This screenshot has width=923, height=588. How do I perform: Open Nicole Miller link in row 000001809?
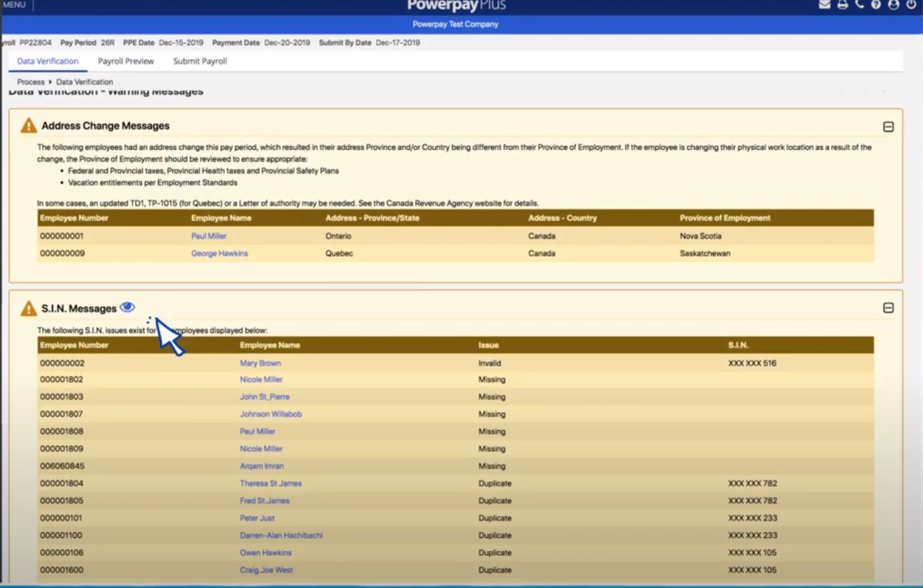261,449
